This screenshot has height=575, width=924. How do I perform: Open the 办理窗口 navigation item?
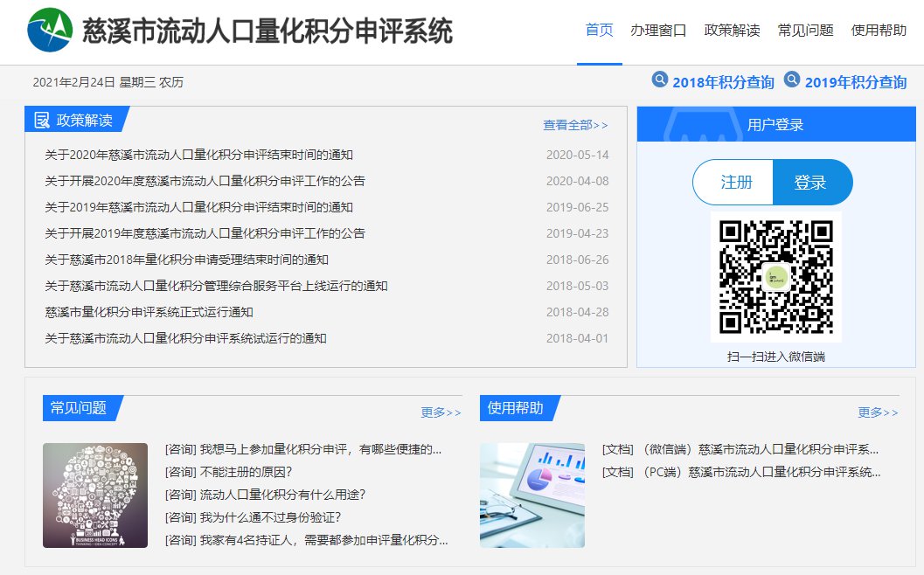(658, 31)
